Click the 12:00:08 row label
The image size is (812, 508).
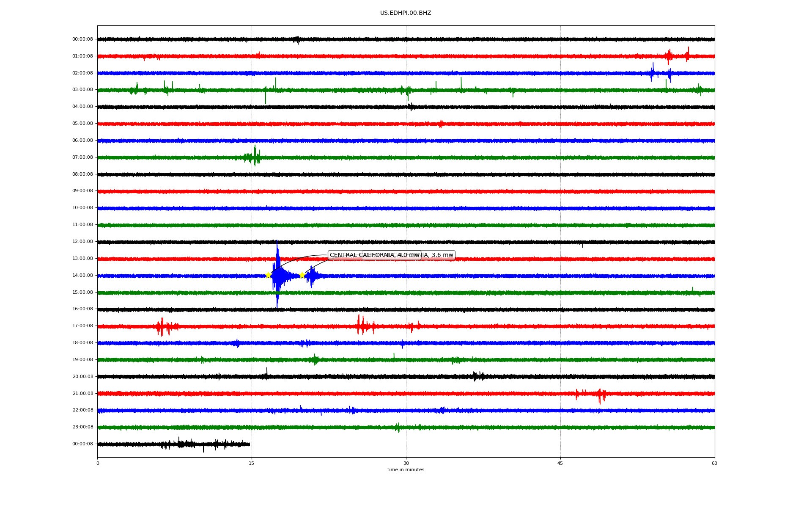pos(82,242)
